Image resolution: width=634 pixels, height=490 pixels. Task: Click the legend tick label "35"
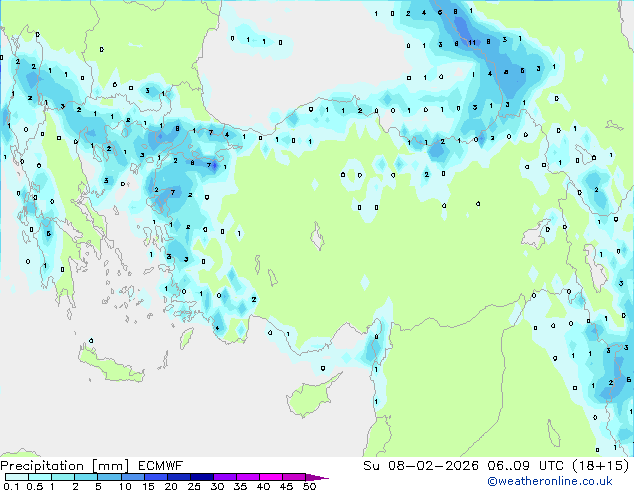(x=240, y=486)
